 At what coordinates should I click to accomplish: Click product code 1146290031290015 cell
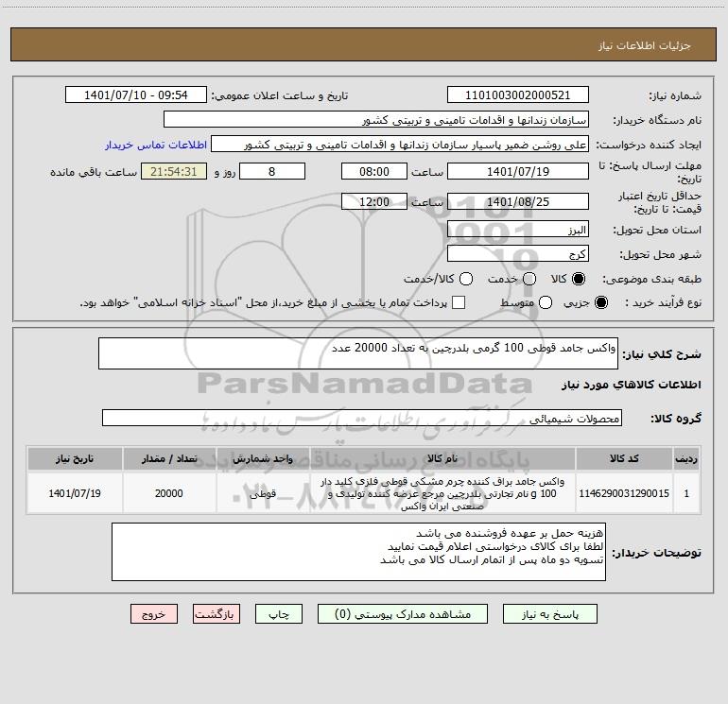point(624,493)
